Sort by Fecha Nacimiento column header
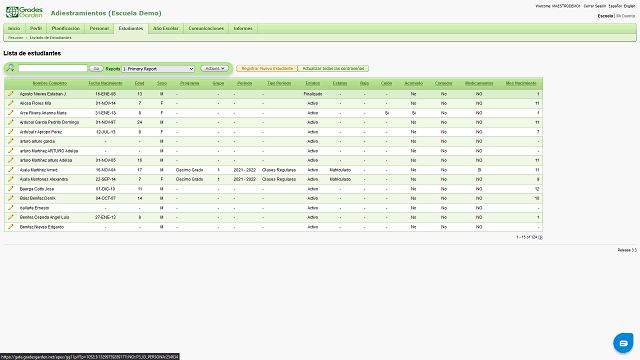 pos(105,83)
